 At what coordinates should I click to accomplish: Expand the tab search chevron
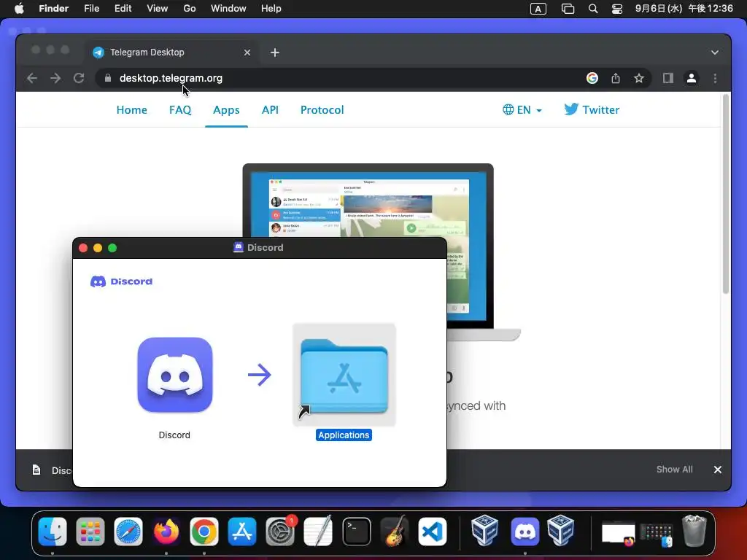tap(715, 52)
